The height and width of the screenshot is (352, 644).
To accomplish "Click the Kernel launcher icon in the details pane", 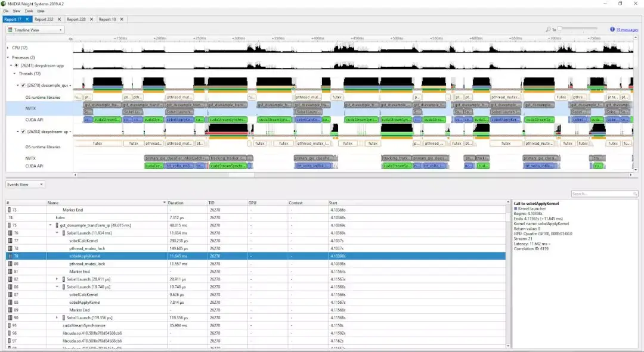I will click(516, 208).
